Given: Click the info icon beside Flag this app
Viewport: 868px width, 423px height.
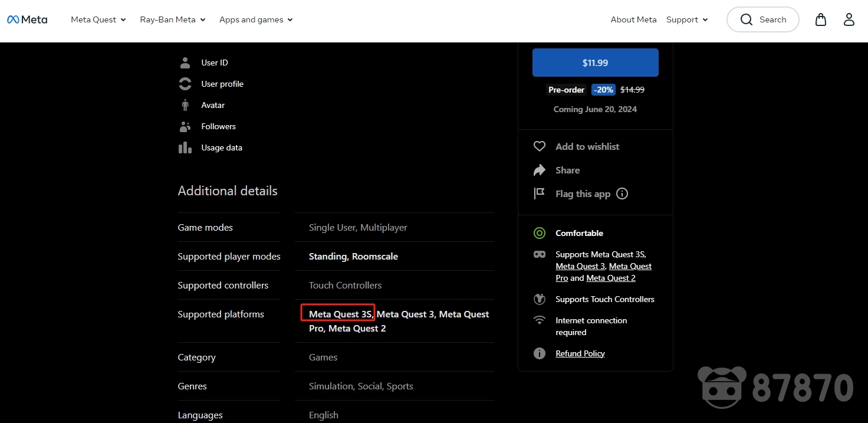Looking at the screenshot, I should tap(622, 194).
